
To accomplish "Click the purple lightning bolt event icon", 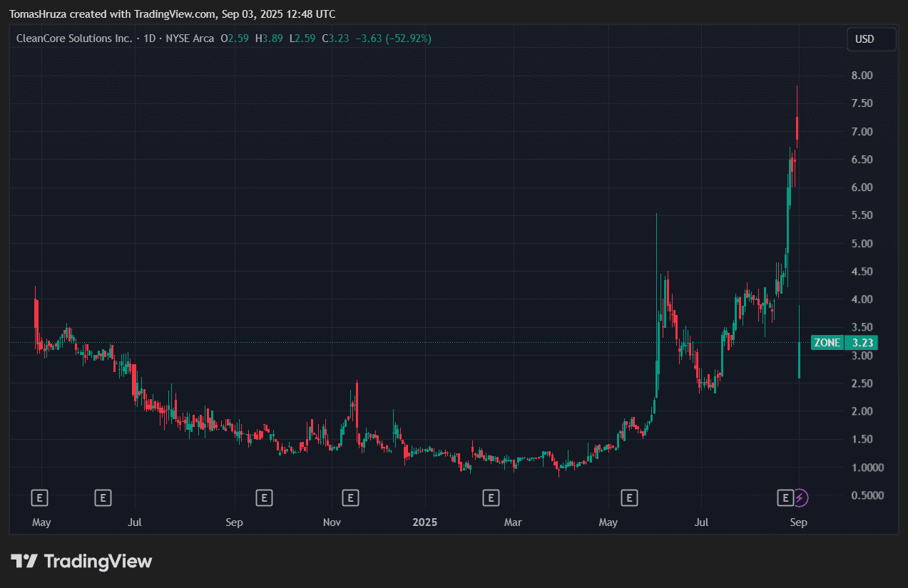I will tap(800, 497).
